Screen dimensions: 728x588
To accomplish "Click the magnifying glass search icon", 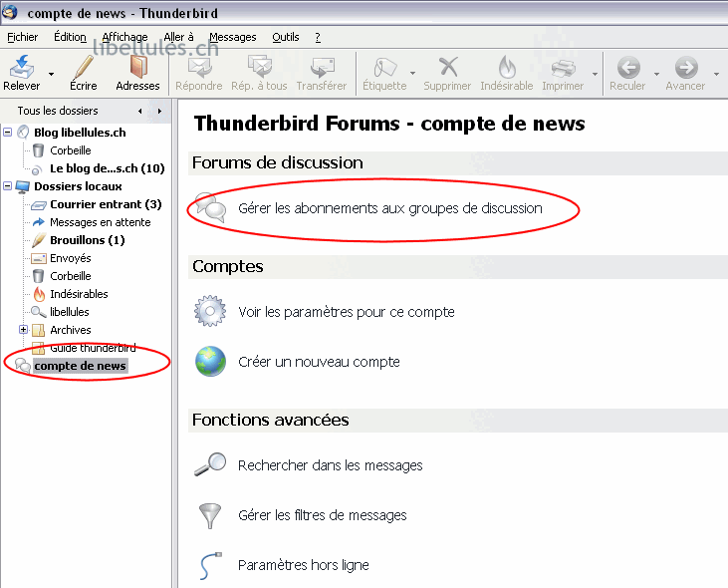I will click(x=210, y=464).
